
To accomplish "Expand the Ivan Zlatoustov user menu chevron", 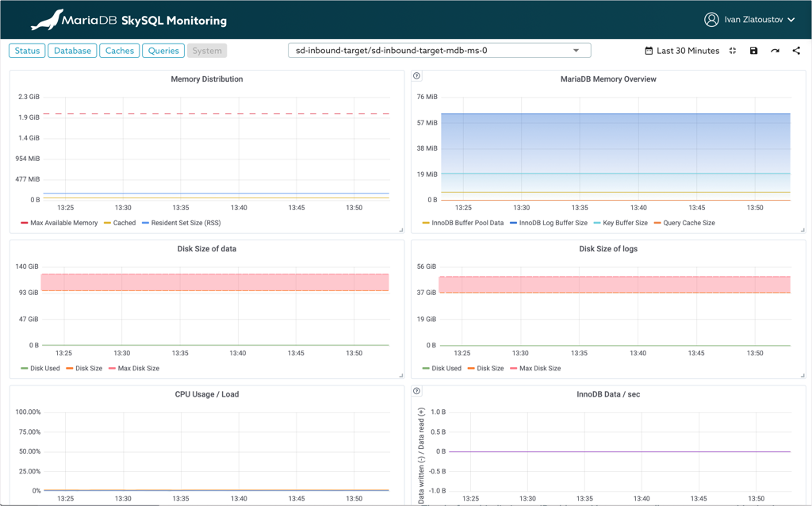I will tap(791, 20).
